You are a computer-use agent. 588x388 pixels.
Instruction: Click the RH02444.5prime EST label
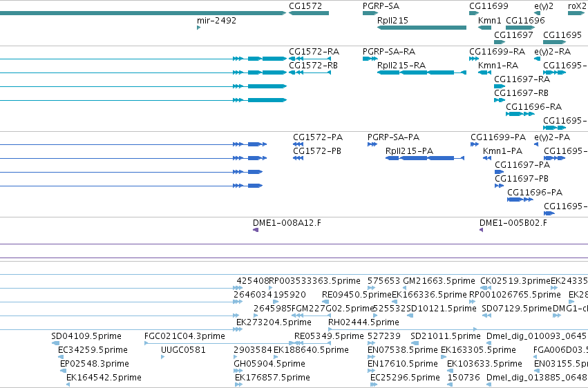coord(363,322)
